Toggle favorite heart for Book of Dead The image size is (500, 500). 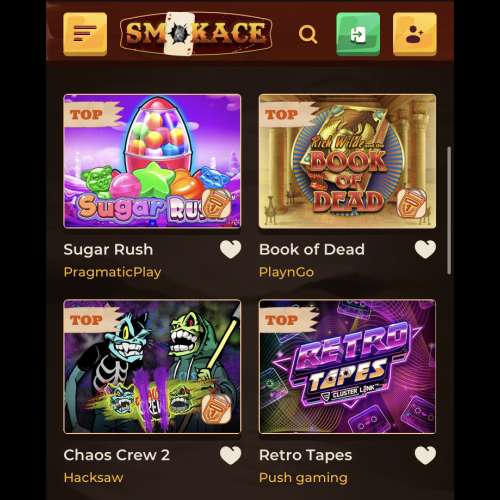(x=425, y=249)
